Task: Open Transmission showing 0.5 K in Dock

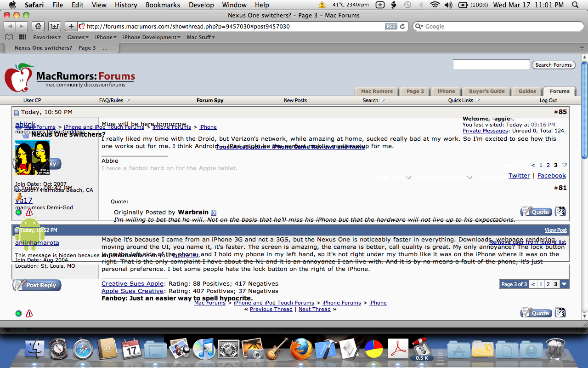Action: click(x=422, y=348)
